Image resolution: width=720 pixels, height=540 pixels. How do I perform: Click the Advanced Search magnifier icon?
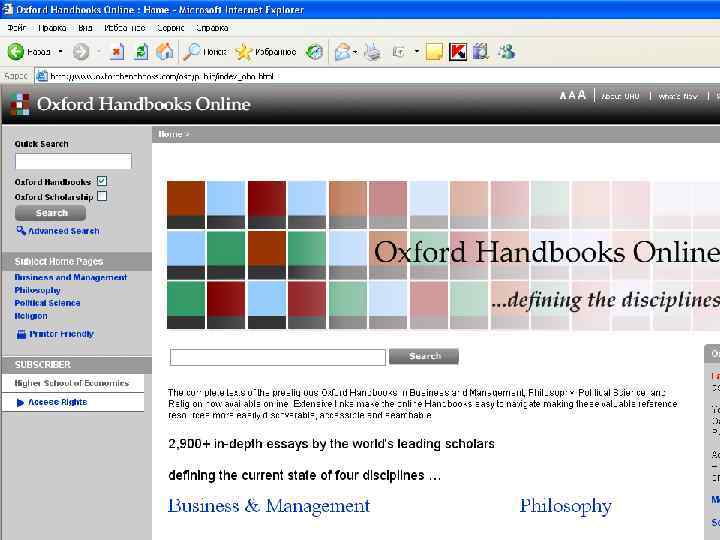(21, 230)
